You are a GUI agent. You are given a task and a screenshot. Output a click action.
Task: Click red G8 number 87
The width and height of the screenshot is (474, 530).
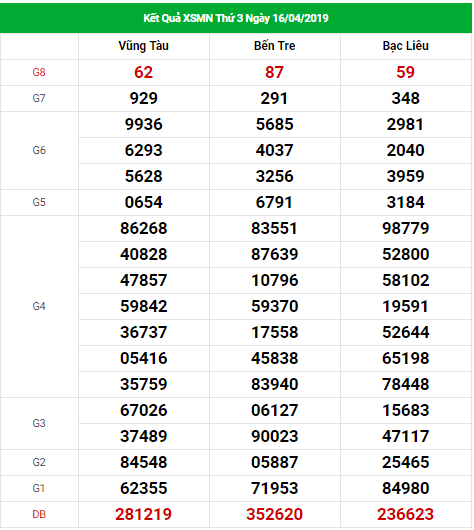[274, 72]
